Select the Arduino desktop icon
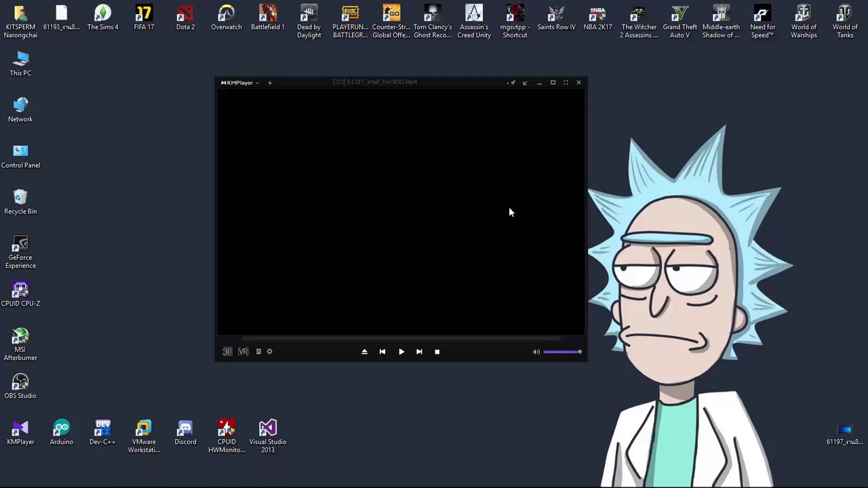This screenshot has height=488, width=868. coord(62,432)
